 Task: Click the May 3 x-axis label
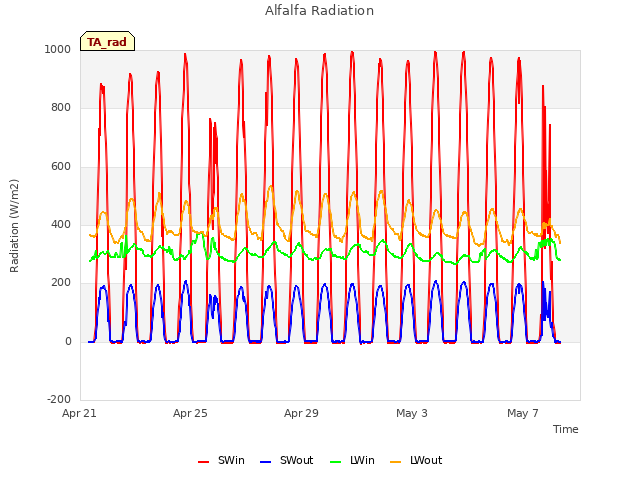[x=412, y=413]
